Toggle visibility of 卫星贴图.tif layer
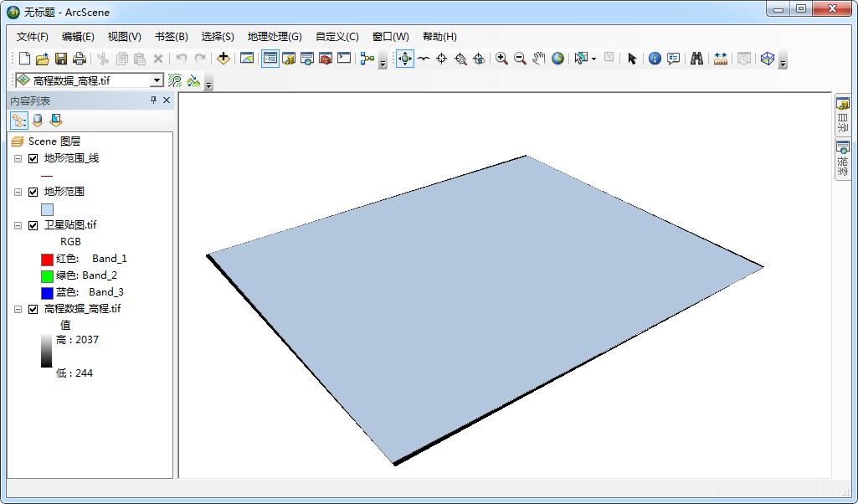 (x=33, y=225)
